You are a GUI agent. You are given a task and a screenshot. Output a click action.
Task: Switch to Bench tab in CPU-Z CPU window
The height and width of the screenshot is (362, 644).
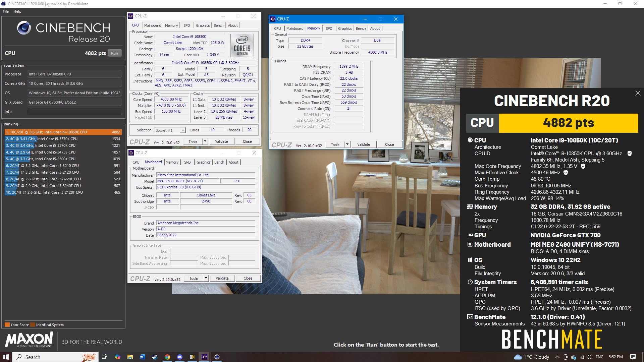tap(218, 25)
